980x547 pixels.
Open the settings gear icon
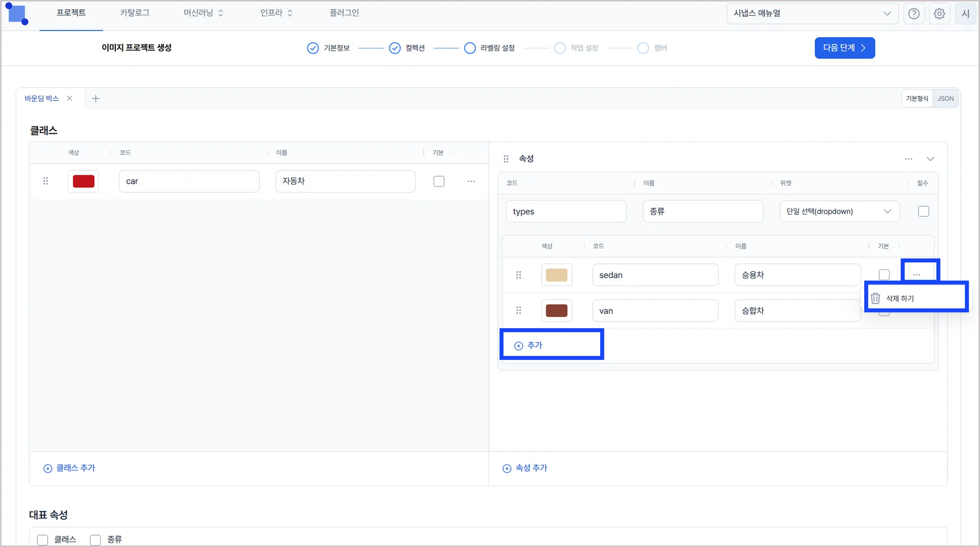[939, 13]
